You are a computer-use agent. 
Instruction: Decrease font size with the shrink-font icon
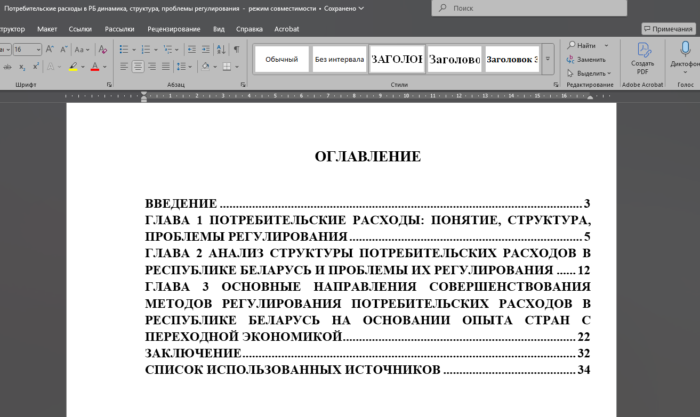point(63,49)
